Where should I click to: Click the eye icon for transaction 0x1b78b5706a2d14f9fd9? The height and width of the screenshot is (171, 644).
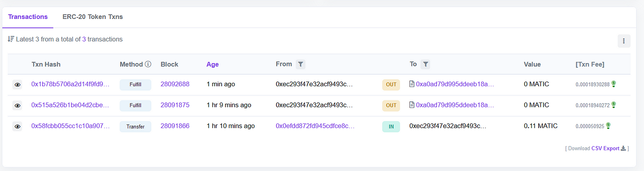click(17, 85)
